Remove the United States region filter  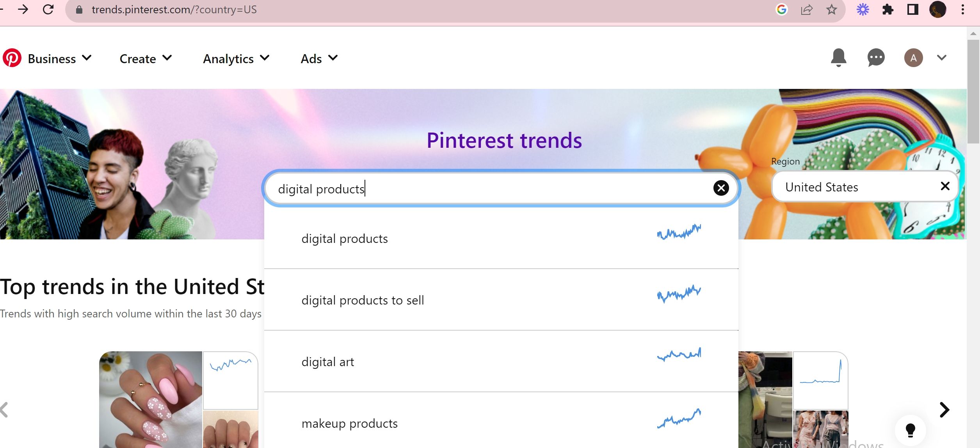pos(945,186)
